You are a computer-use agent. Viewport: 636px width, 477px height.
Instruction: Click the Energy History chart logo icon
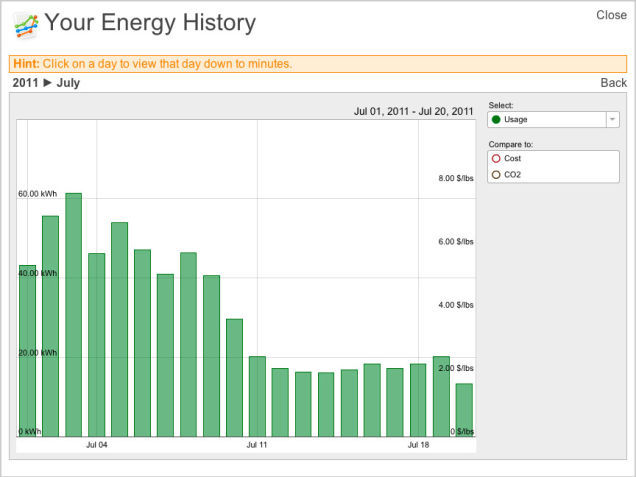pos(26,24)
